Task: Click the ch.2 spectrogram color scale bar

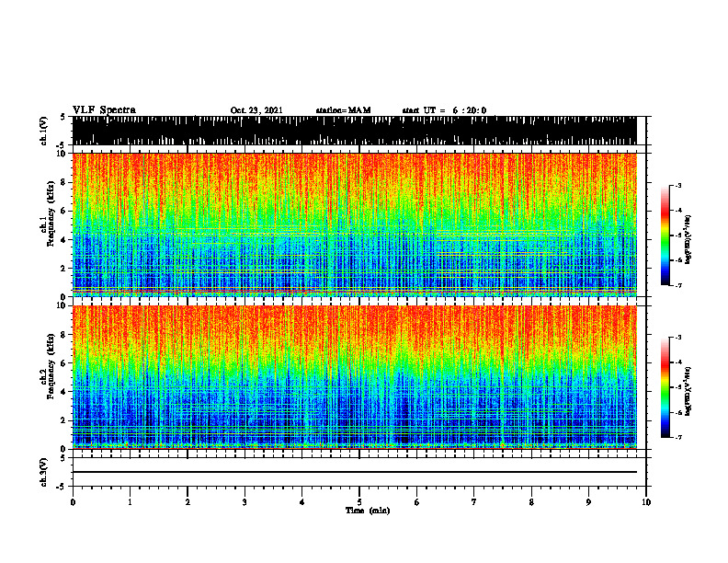Action: [x=665, y=387]
